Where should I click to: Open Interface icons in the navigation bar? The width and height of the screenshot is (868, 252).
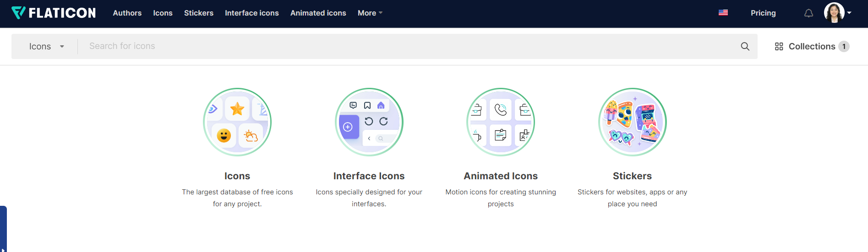point(252,13)
